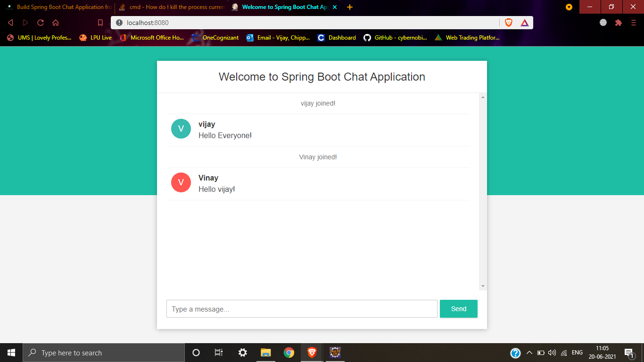Open Web Trading Platform bookmark
The width and height of the screenshot is (644, 362).
[x=467, y=38]
